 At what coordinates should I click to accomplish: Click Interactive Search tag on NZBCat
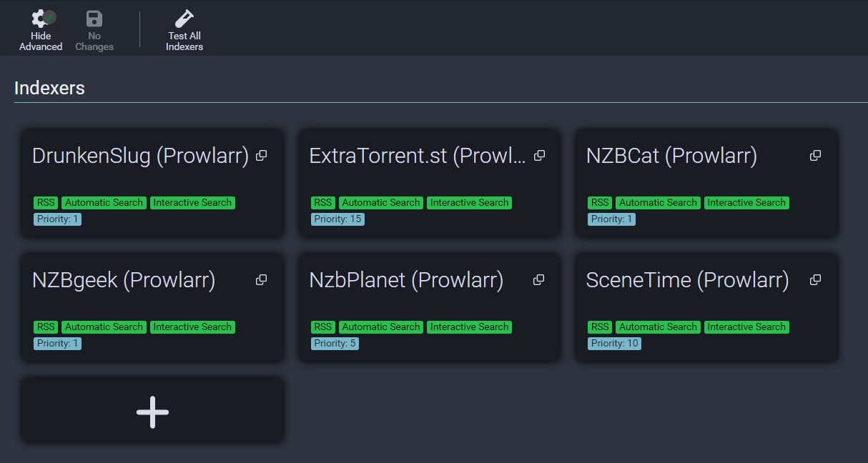(746, 203)
